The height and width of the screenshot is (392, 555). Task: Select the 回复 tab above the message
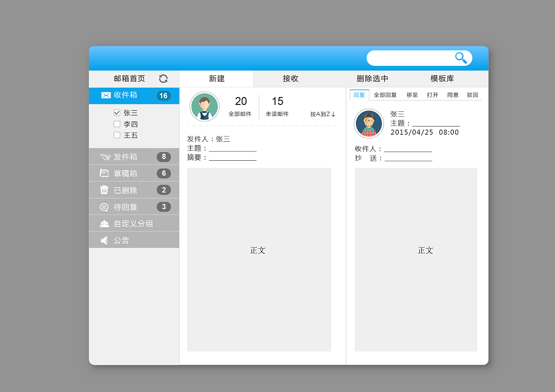[x=359, y=94]
